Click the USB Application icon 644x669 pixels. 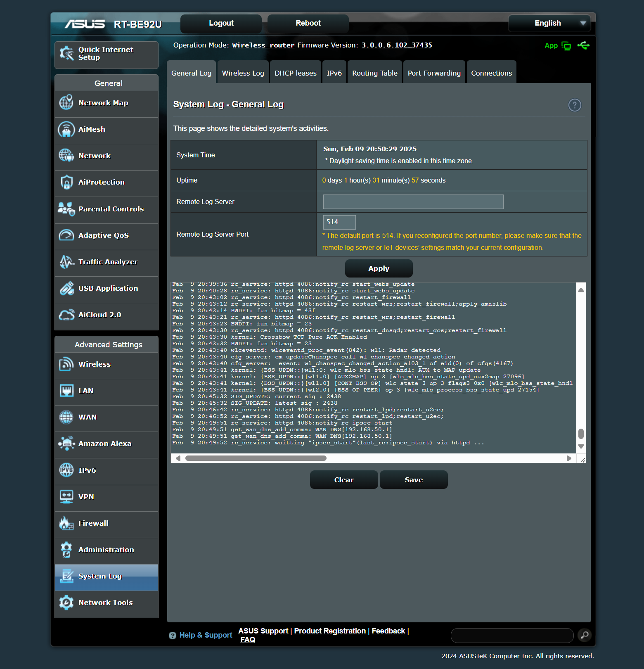[x=66, y=288]
